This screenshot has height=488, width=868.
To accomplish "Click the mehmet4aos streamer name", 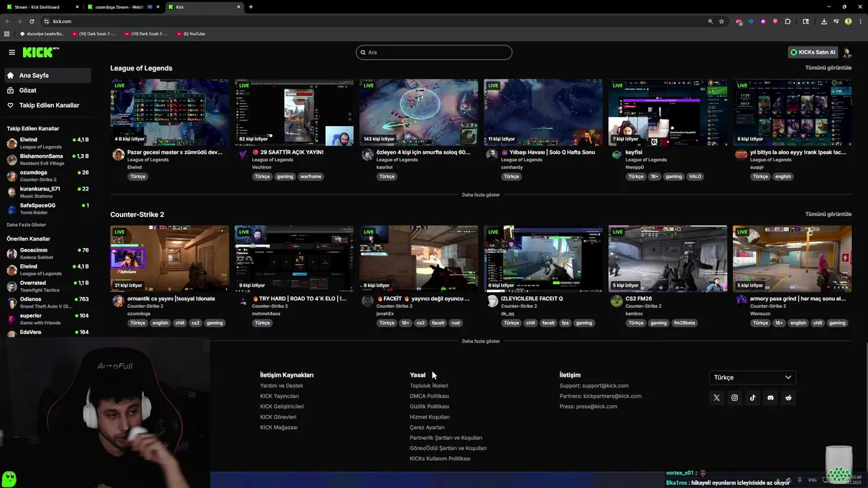I will coord(266,314).
